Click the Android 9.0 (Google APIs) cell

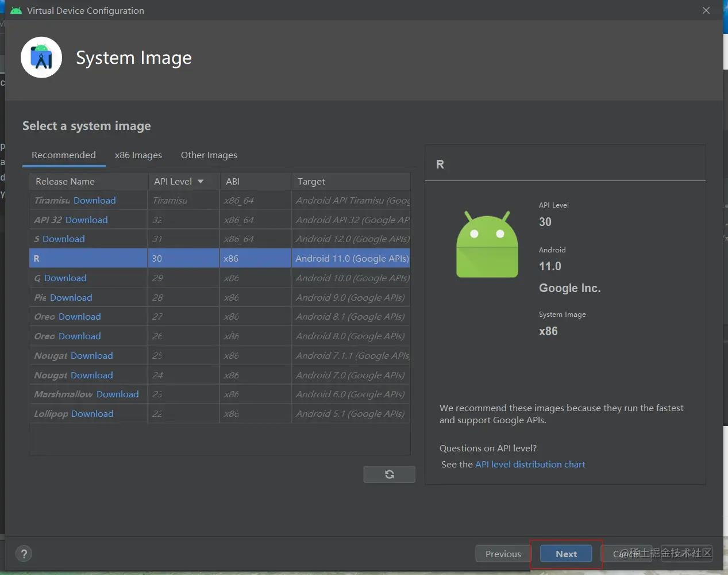pyautogui.click(x=351, y=297)
